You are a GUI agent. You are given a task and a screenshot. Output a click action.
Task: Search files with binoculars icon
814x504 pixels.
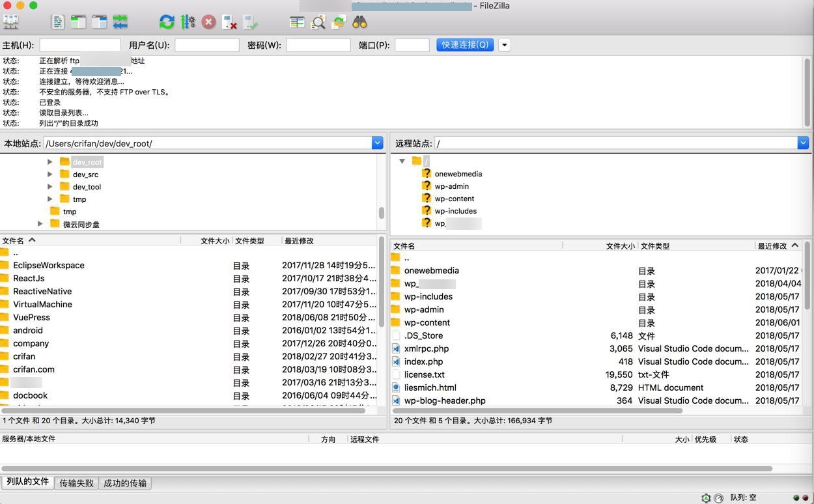pyautogui.click(x=359, y=22)
